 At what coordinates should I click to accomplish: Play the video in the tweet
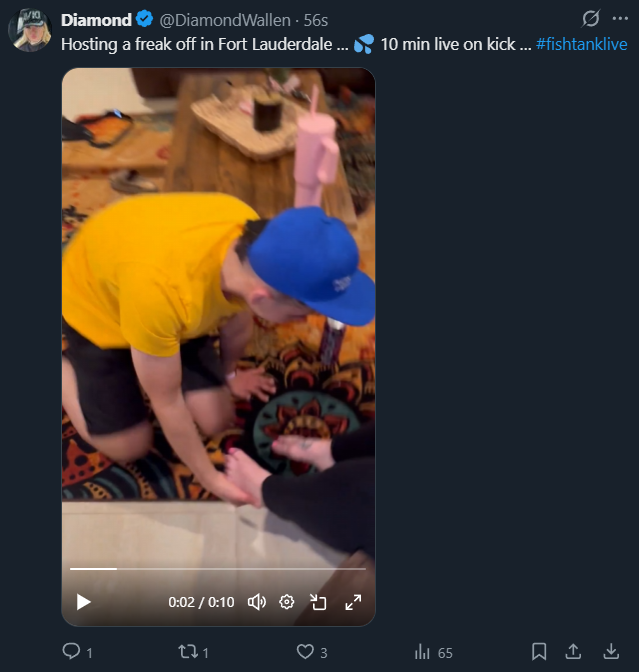click(83, 602)
